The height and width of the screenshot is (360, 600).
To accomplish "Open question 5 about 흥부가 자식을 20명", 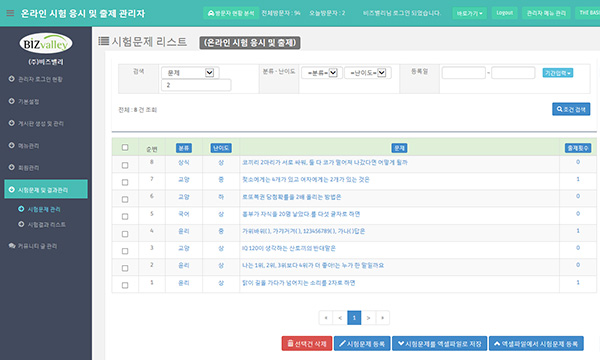I will click(x=301, y=214).
